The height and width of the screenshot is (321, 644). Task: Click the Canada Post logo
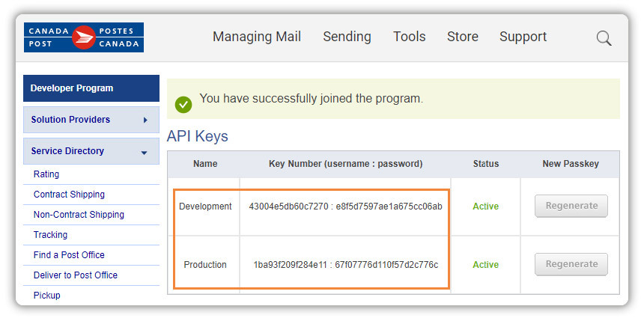coord(84,37)
